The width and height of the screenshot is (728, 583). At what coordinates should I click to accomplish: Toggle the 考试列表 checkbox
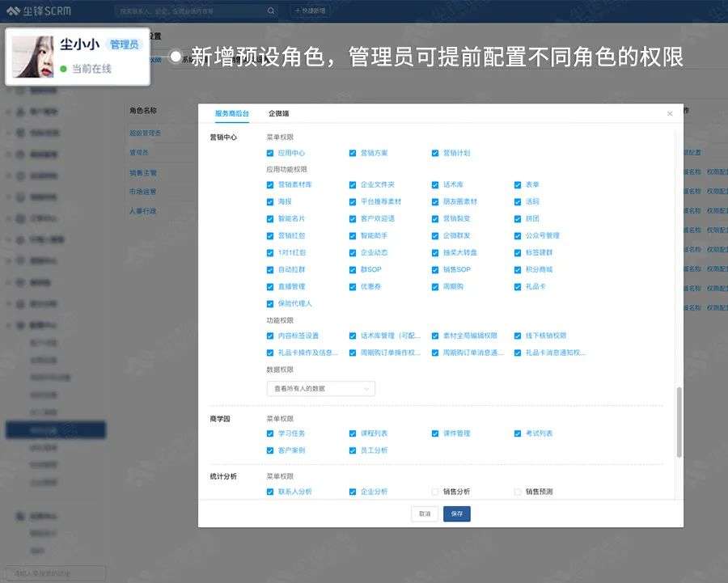[x=518, y=433]
